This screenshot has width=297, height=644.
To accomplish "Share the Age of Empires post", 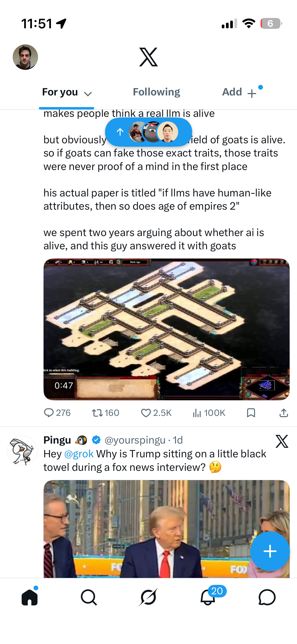I will [x=284, y=413].
